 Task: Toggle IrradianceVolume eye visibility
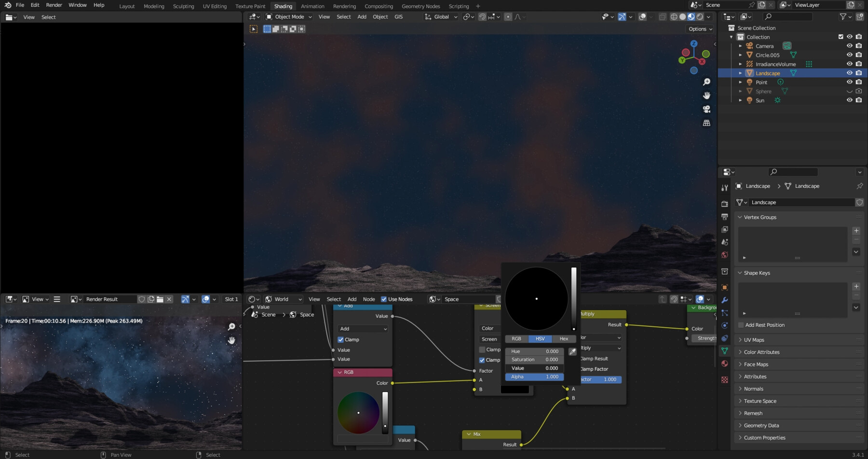point(849,64)
